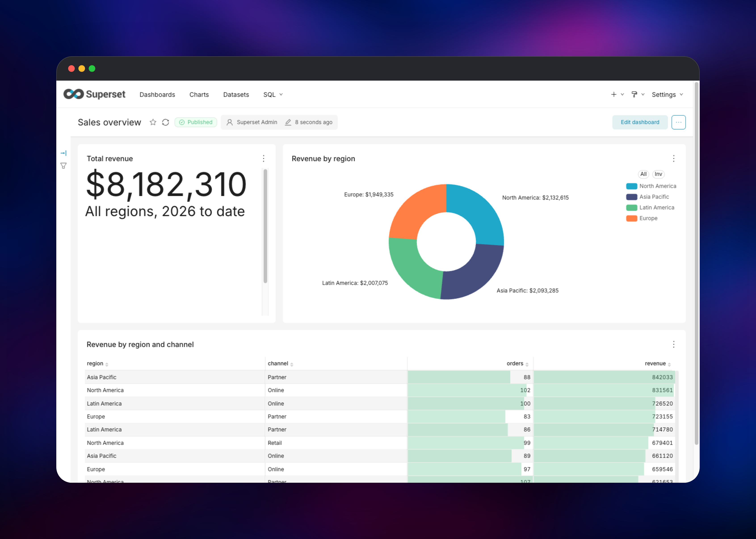
Task: Click revenue cell 726520
Action: tap(604, 404)
